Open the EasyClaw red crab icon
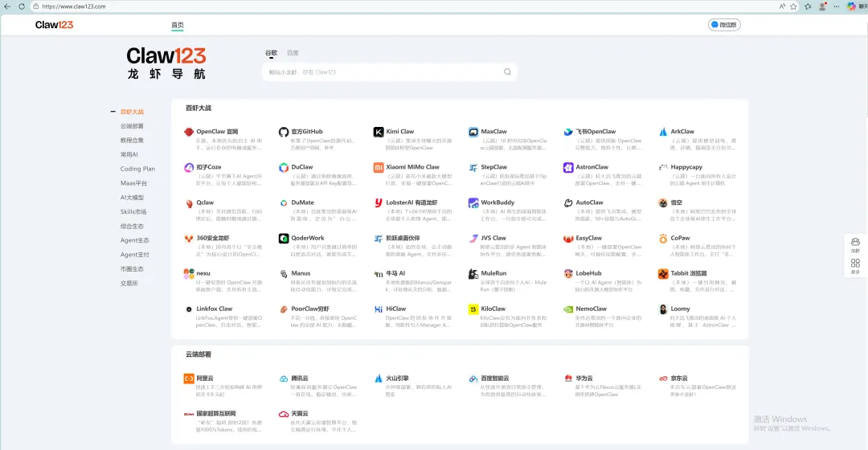The height and width of the screenshot is (450, 868). point(568,238)
